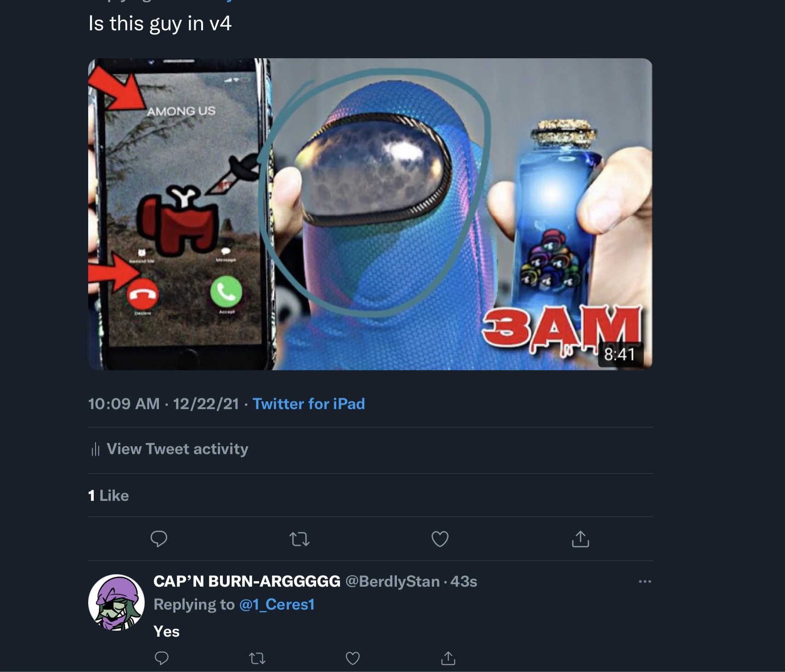
Task: View who liked via "1 Like"
Action: 108,496
